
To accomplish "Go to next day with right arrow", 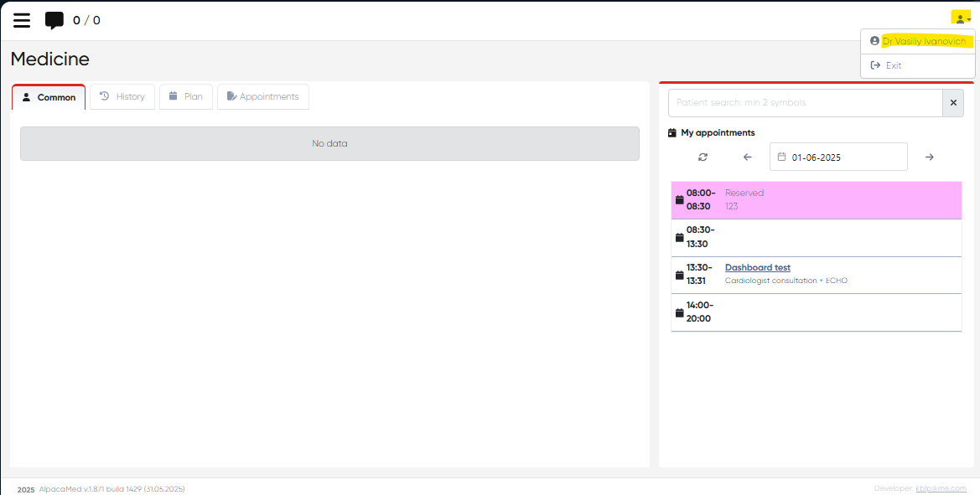I will [x=929, y=157].
